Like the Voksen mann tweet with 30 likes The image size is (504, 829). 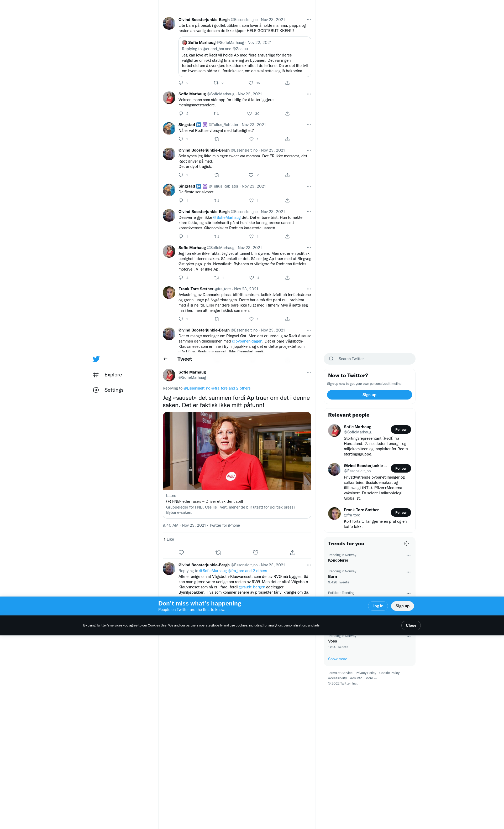click(x=249, y=113)
